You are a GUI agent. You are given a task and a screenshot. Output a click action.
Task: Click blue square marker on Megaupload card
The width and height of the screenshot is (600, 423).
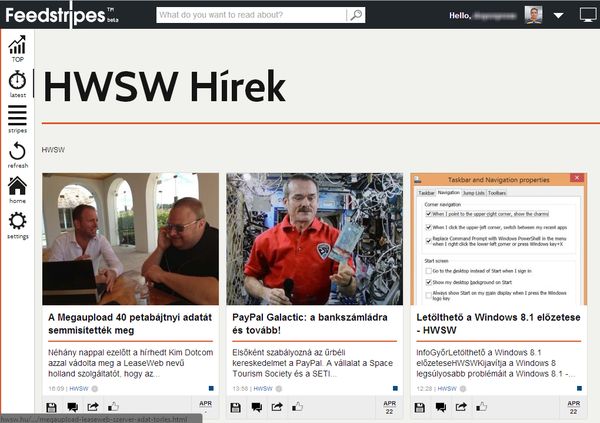point(211,388)
